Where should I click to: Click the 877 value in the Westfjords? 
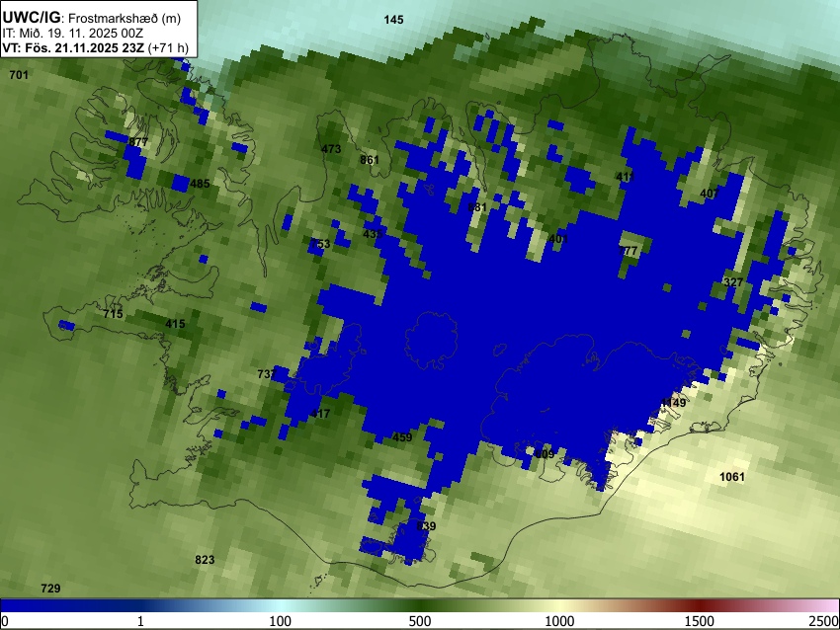tap(138, 142)
